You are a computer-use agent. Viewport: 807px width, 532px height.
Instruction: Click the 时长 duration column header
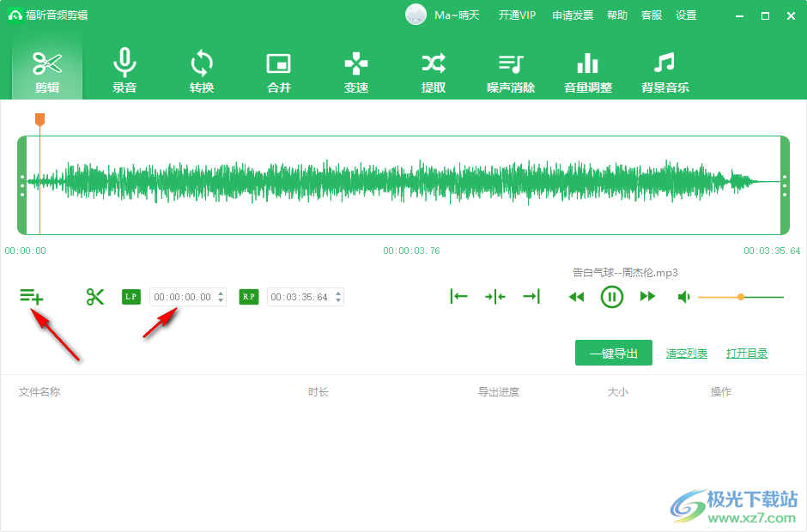pos(318,392)
